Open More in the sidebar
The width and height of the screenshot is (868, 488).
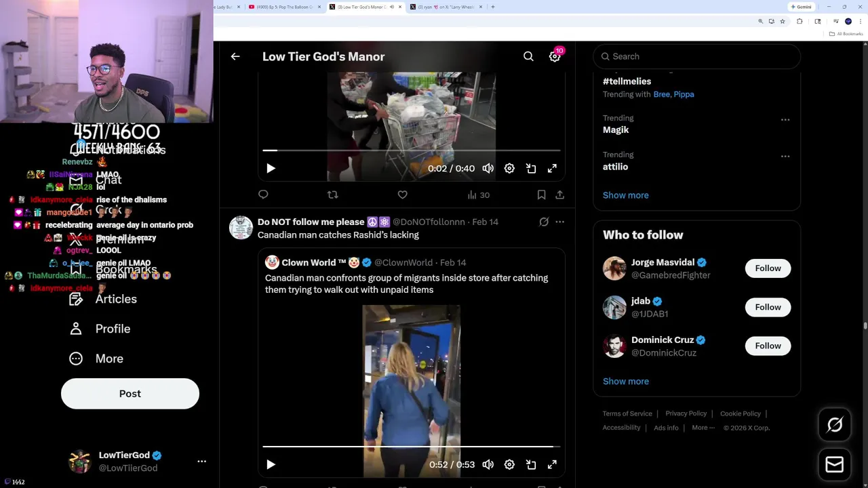[x=96, y=359]
